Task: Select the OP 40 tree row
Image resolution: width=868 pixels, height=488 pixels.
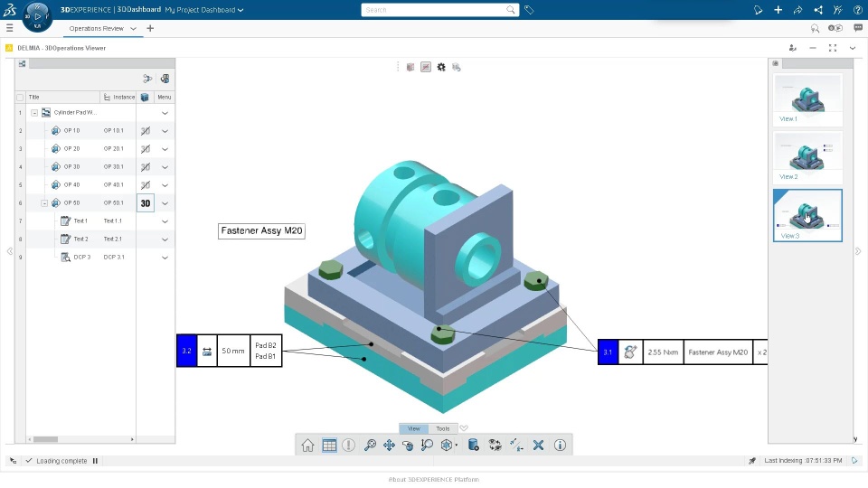Action: (x=95, y=184)
